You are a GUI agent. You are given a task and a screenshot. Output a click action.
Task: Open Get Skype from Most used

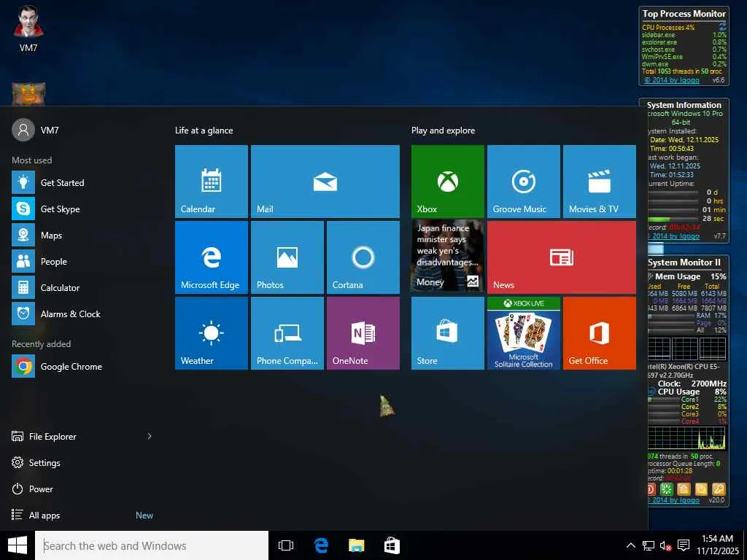[83, 209]
